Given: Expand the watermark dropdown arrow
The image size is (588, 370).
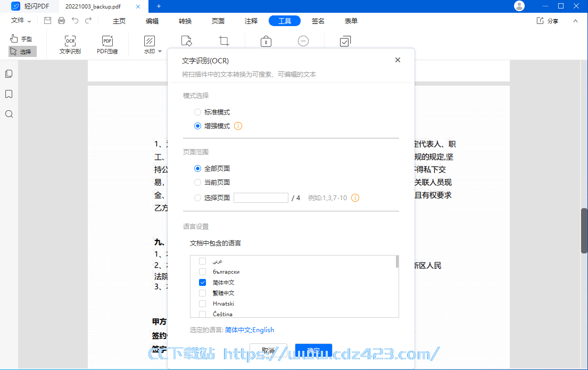Looking at the screenshot, I should tap(160, 52).
